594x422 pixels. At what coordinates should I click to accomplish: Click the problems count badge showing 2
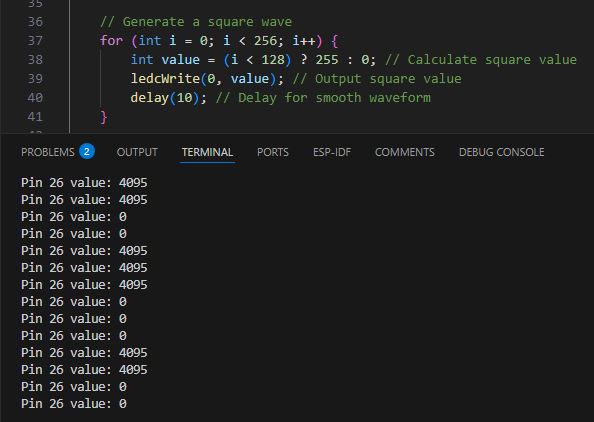[87, 152]
